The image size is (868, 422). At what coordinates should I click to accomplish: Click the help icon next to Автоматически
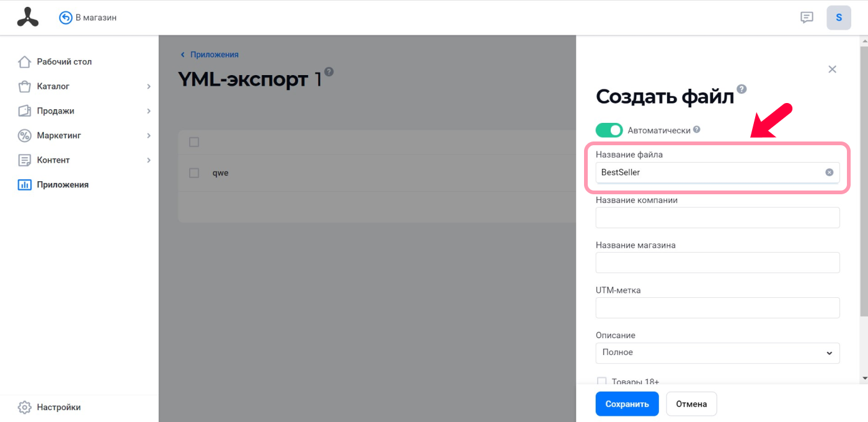697,130
